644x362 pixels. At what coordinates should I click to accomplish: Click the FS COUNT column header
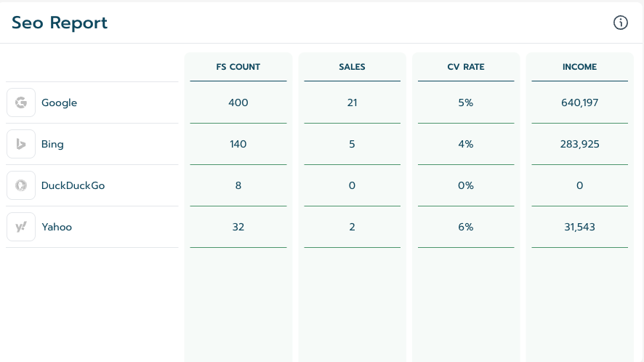coord(238,67)
